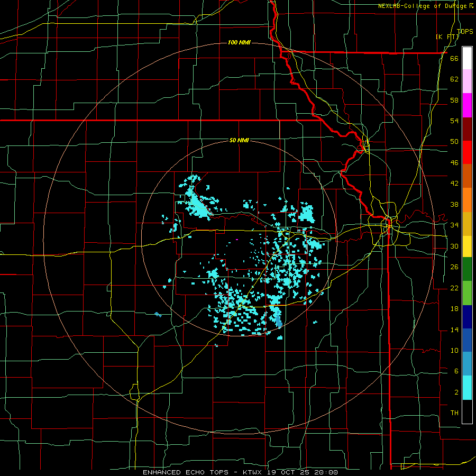
Task: Click the isolated small blue echo in the southwest
Action: click(158, 315)
